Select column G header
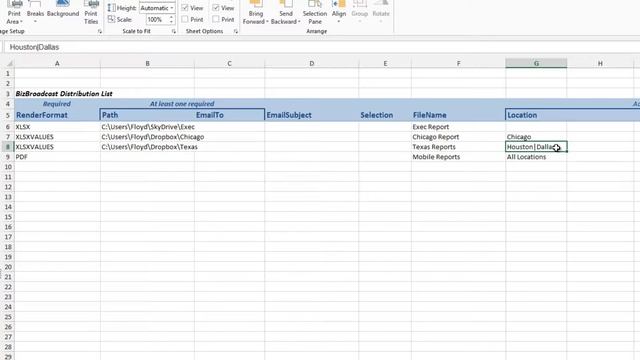 (x=536, y=63)
